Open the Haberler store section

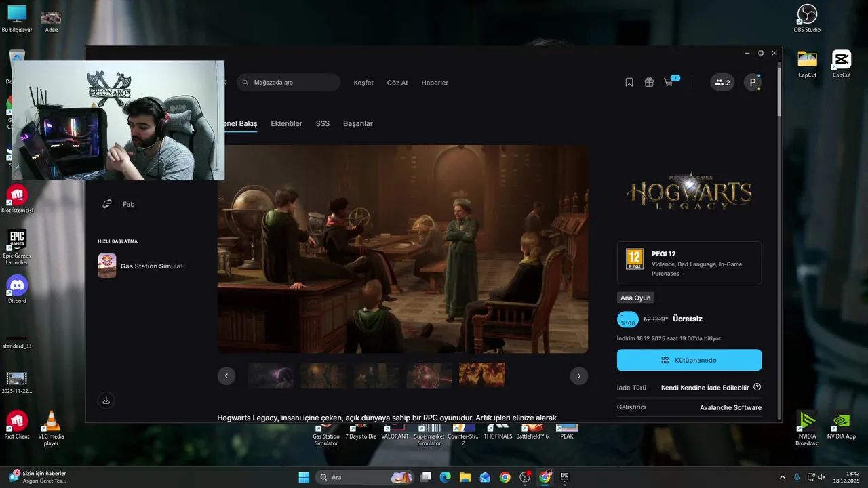[x=435, y=83]
